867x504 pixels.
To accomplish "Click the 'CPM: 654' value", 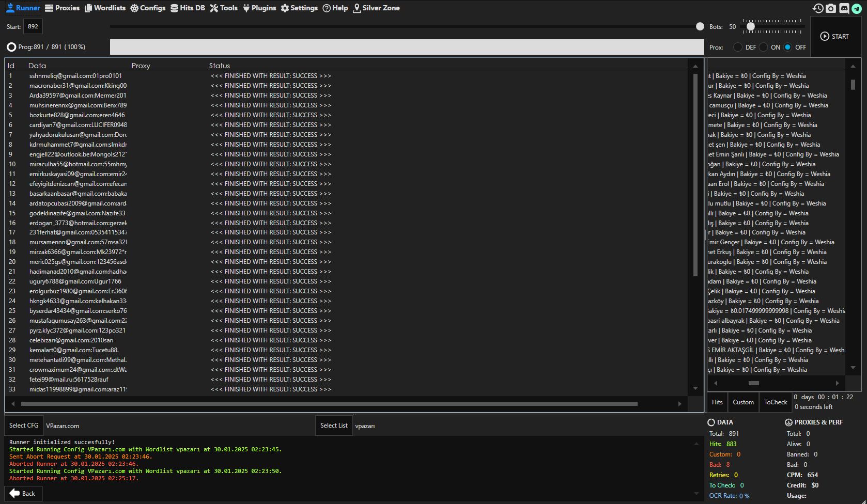I will [x=802, y=475].
